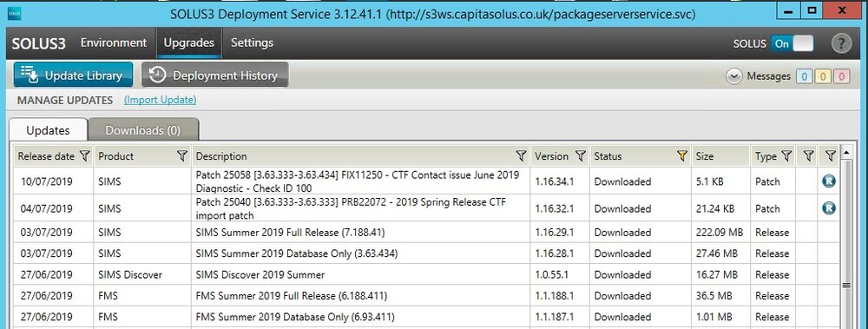Click the R icon on Patch 25040 row

pyautogui.click(x=829, y=207)
